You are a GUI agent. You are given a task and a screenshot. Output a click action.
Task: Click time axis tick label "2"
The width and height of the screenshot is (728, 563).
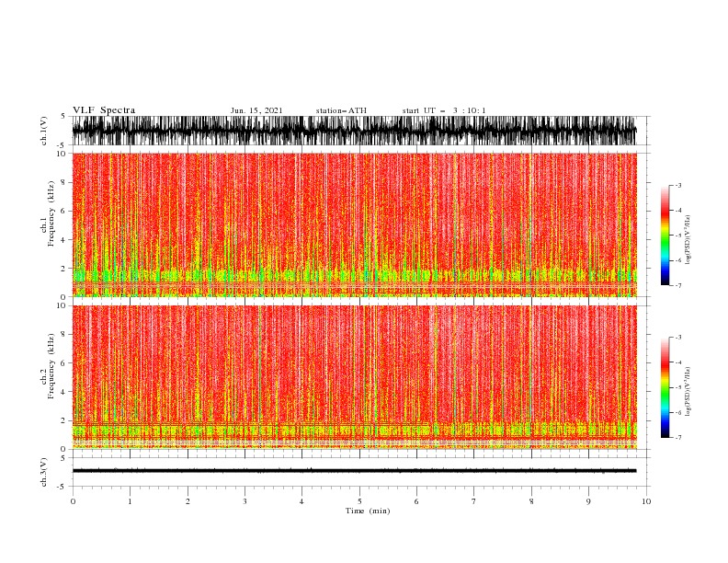(188, 501)
